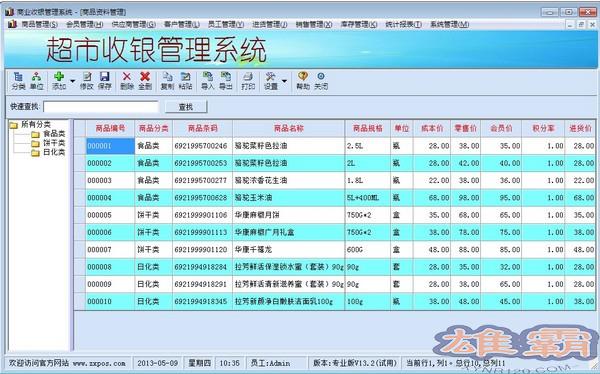The width and height of the screenshot is (600, 374).
Task: Click the 所有分类 root folder icon
Action: coord(14,125)
